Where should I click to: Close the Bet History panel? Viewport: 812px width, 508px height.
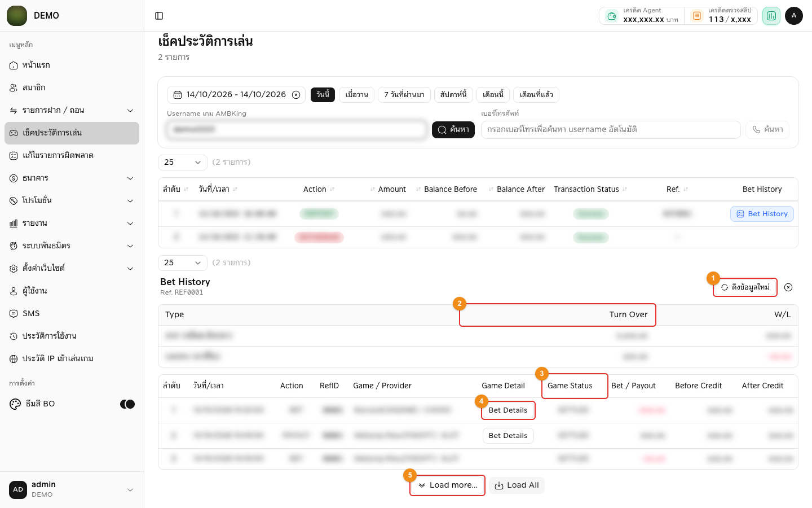[x=788, y=287]
